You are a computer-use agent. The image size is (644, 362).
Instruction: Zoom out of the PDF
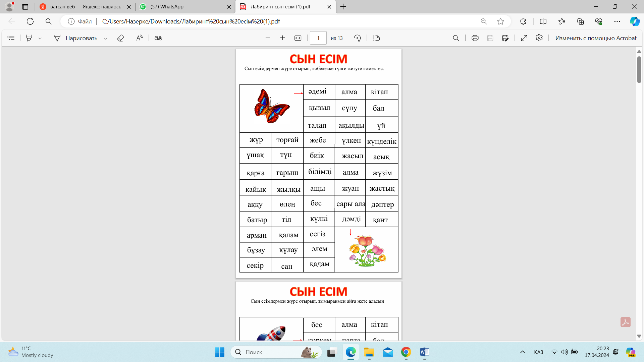click(x=268, y=38)
